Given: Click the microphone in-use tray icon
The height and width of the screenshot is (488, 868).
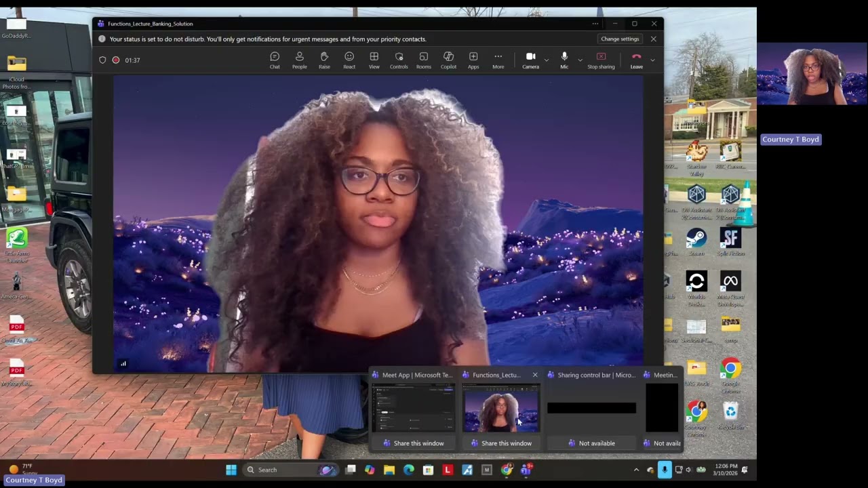Looking at the screenshot, I should [x=665, y=470].
